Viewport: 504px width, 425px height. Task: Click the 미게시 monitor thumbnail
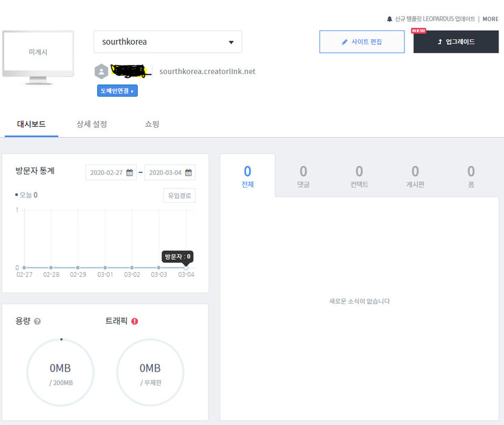pos(38,55)
